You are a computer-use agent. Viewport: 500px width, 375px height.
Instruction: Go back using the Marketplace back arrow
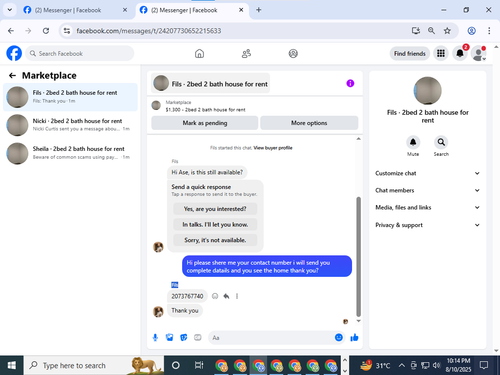[12, 76]
